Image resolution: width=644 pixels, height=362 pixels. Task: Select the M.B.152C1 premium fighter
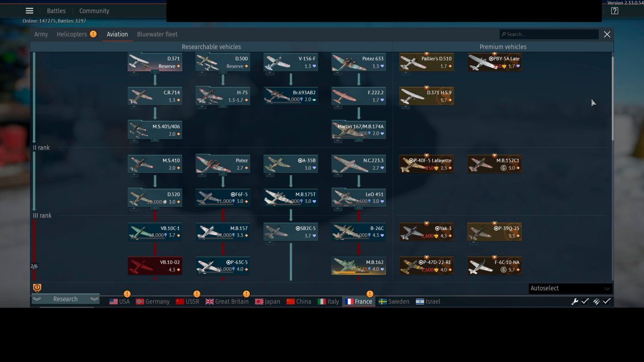coord(494,164)
